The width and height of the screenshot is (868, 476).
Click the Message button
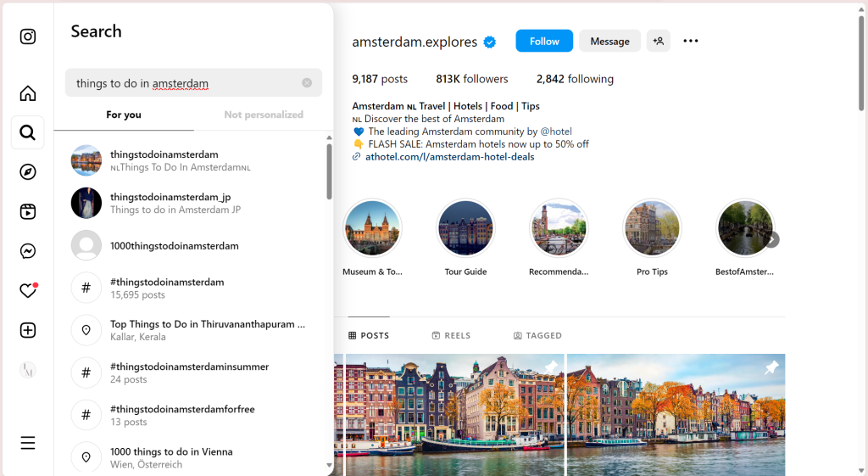tap(609, 41)
